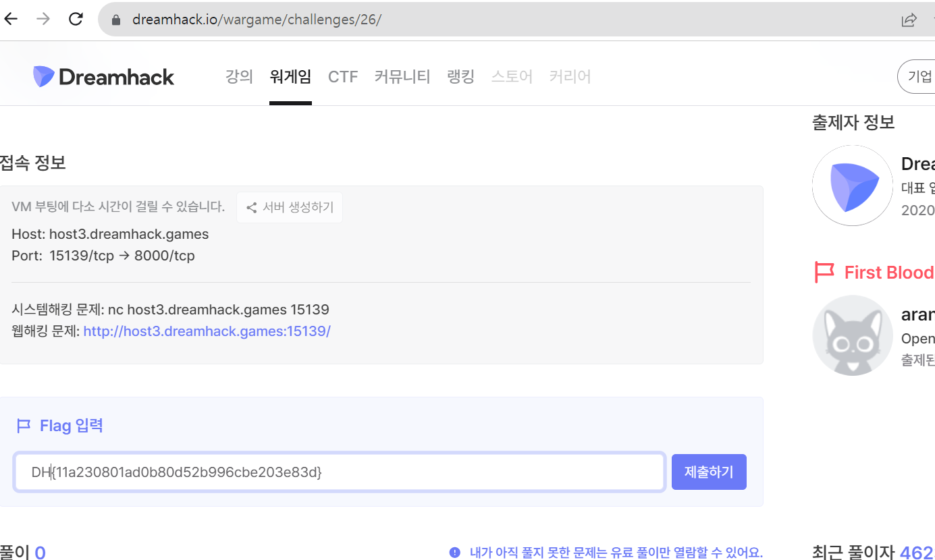Click the 접속 정보 heading
935x560 pixels.
pos(32,163)
